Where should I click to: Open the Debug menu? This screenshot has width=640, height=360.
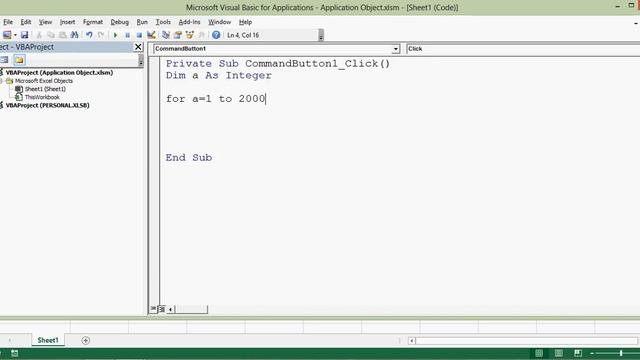120,22
